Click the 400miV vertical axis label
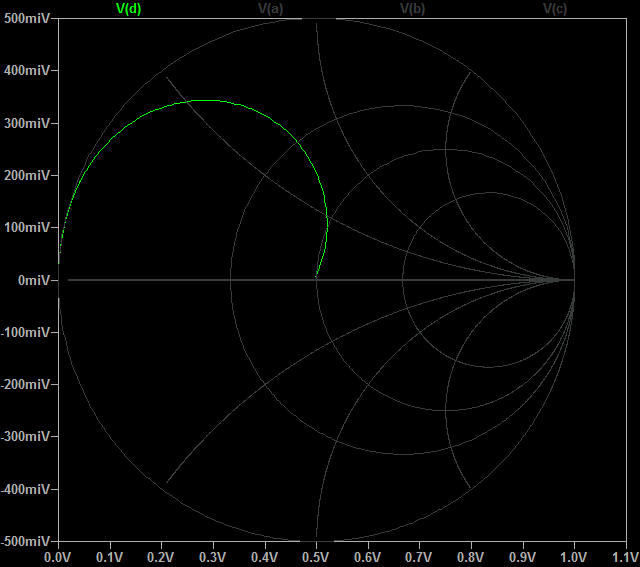 (x=27, y=71)
